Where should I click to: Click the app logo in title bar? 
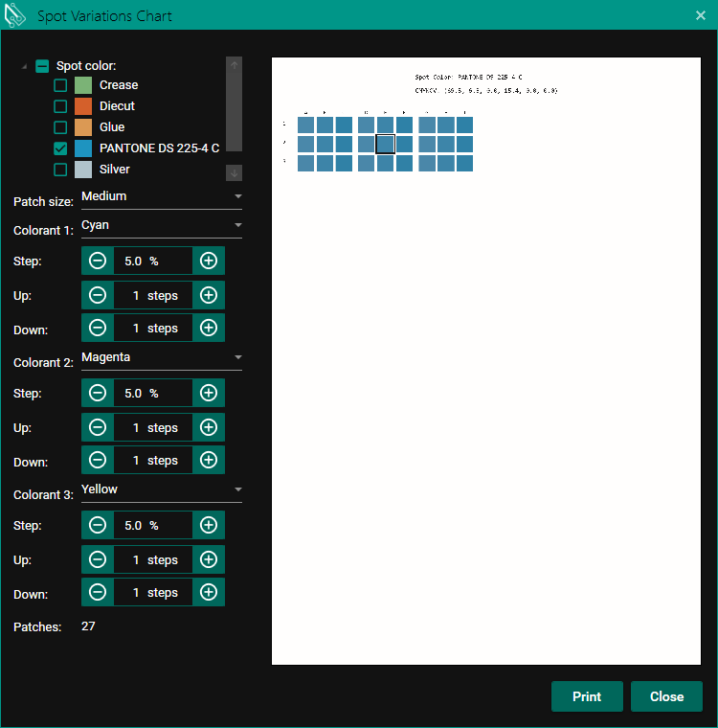coord(14,15)
